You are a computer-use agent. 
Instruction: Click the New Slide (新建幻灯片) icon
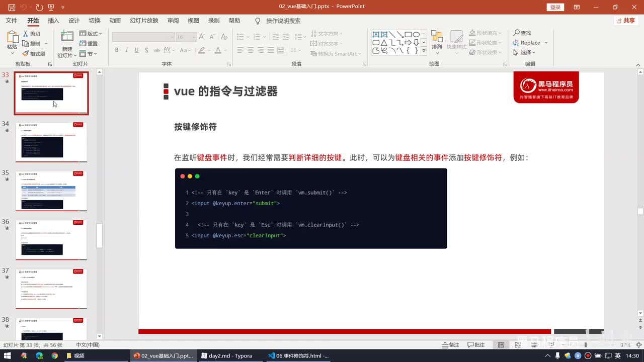point(67,36)
